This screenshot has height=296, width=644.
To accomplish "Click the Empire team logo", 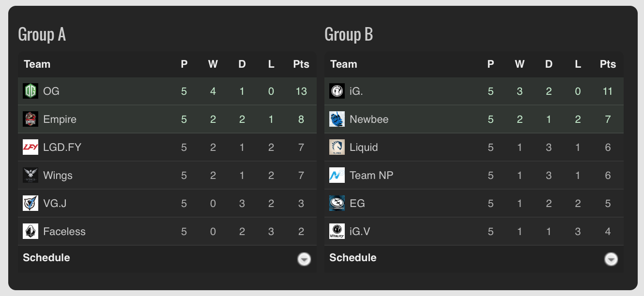I will (x=31, y=119).
